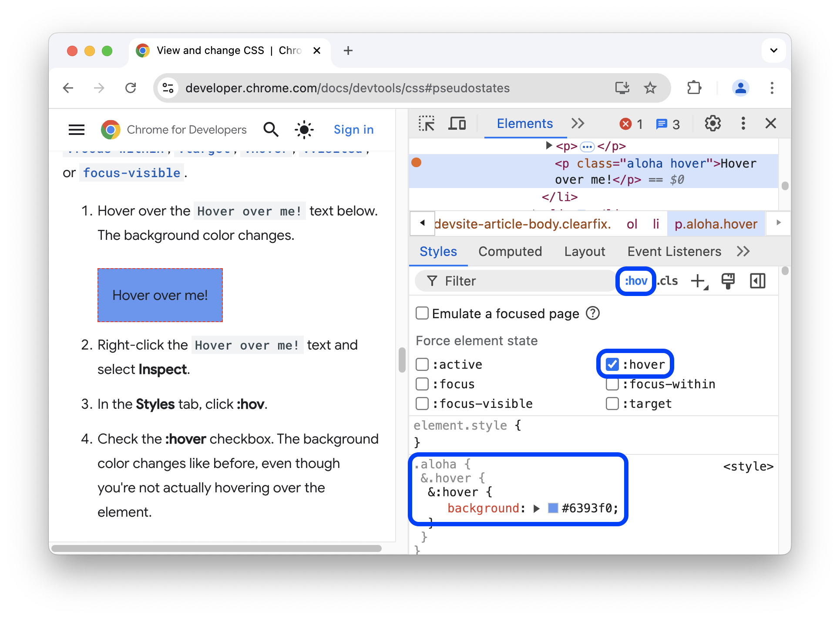
Task: Click the element selector inspect icon
Action: pos(428,124)
